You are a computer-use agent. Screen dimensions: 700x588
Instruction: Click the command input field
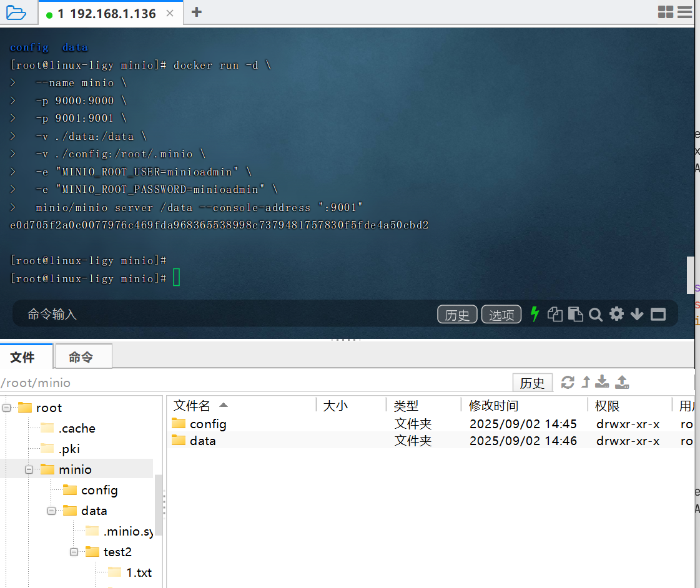(x=223, y=314)
